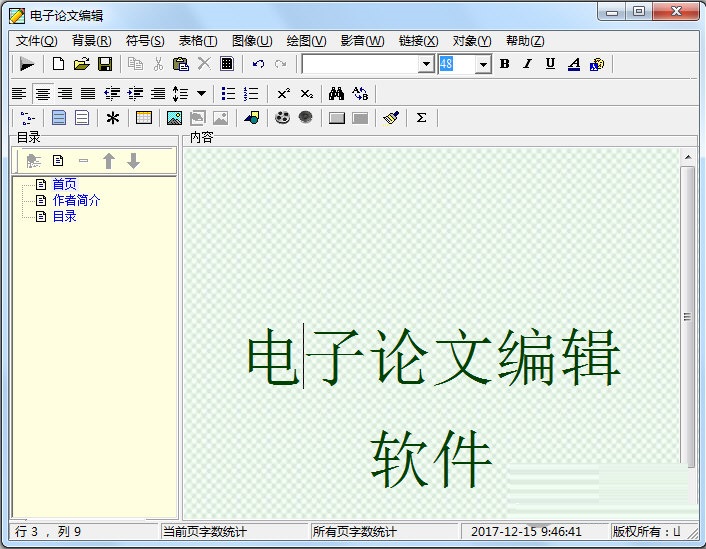
Task: Click the right indent icon
Action: click(x=158, y=94)
